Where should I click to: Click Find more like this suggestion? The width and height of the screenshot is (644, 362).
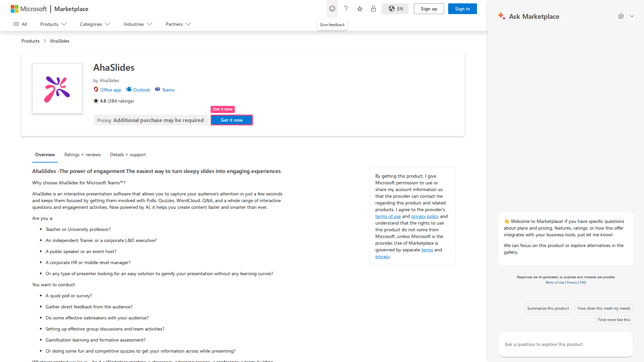(x=614, y=320)
